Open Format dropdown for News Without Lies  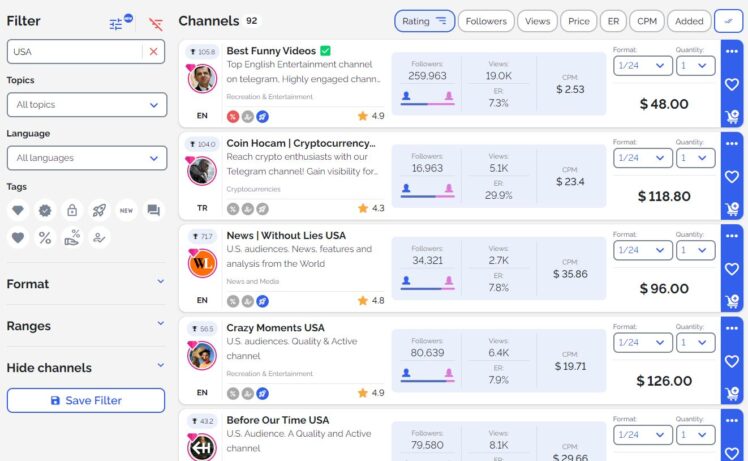[643, 250]
